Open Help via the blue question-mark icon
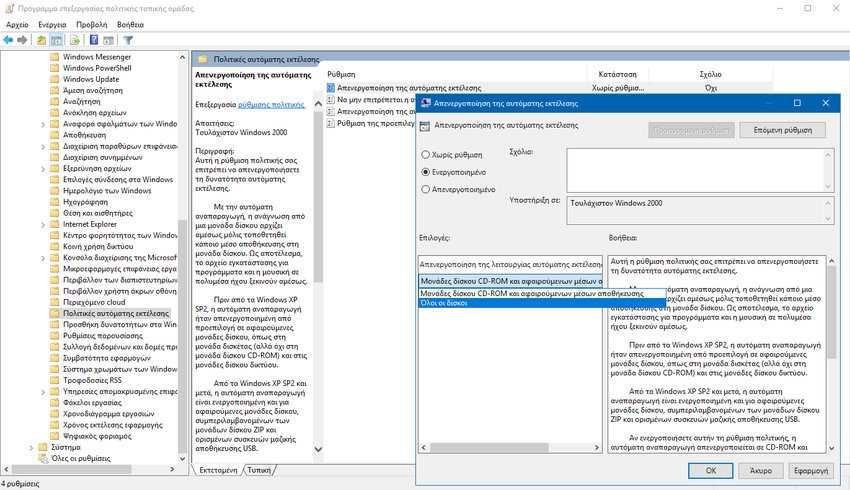The image size is (850, 490). click(x=94, y=40)
